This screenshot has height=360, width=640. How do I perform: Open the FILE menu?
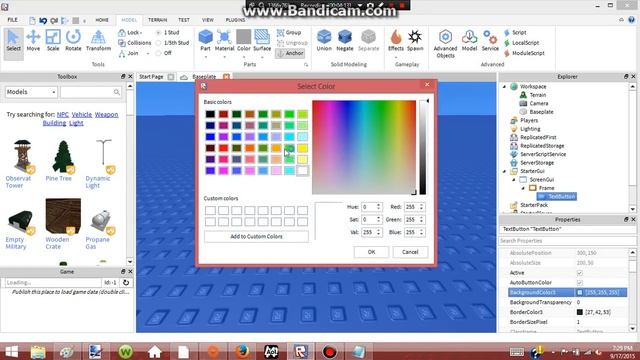pos(13,20)
